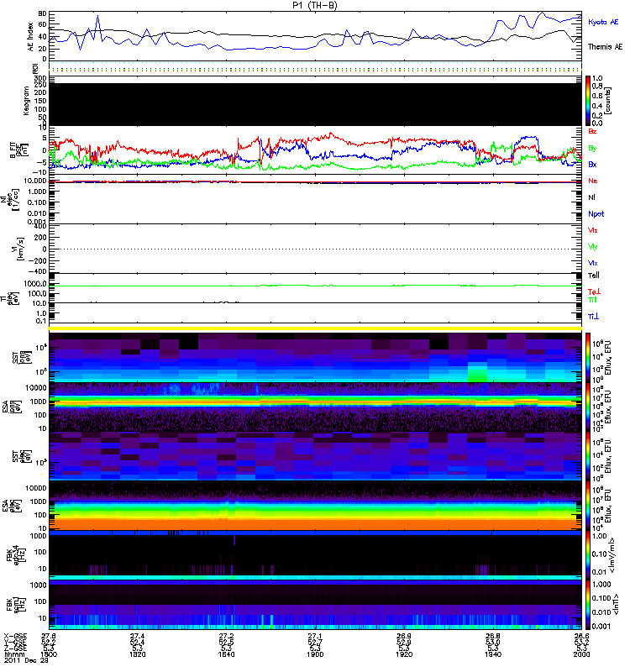This screenshot has height=672, width=630.
Task: Select the green By legend entry
Action: (592, 148)
